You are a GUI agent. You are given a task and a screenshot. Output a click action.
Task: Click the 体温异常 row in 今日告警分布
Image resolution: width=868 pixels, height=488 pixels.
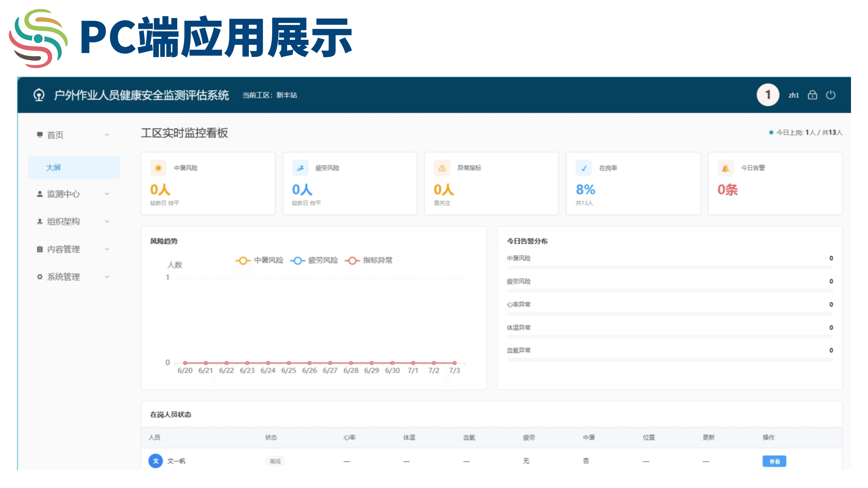pos(670,331)
